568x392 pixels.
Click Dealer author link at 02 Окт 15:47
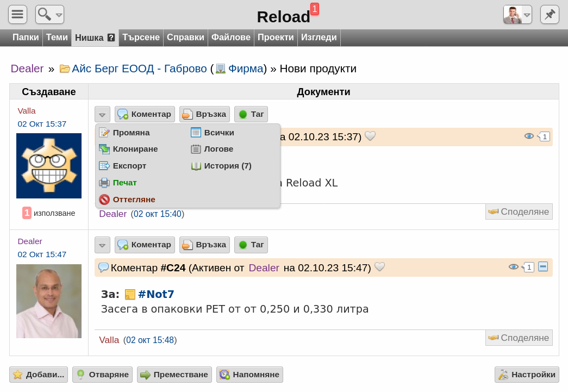coord(30,241)
